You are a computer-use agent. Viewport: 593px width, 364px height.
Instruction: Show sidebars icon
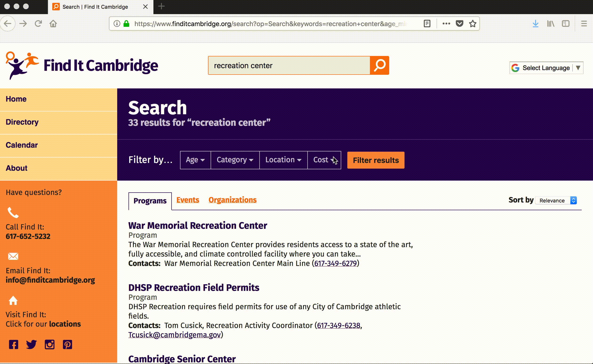(x=565, y=24)
